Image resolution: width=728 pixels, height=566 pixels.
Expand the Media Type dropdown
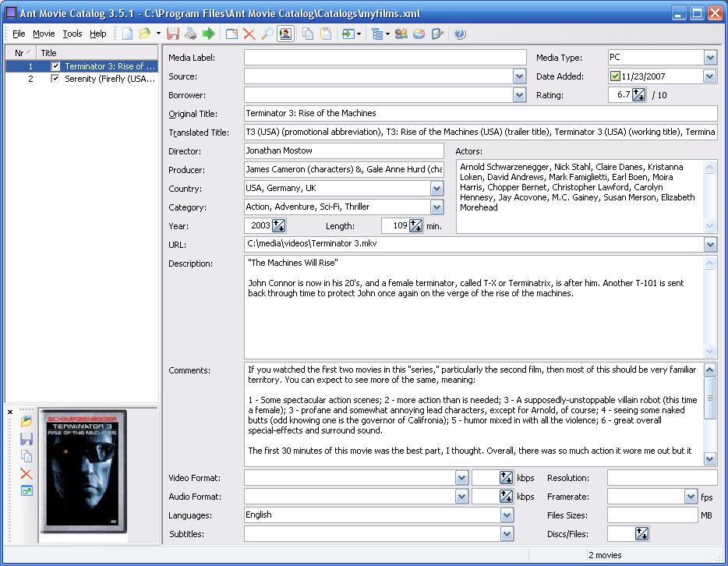(x=710, y=58)
